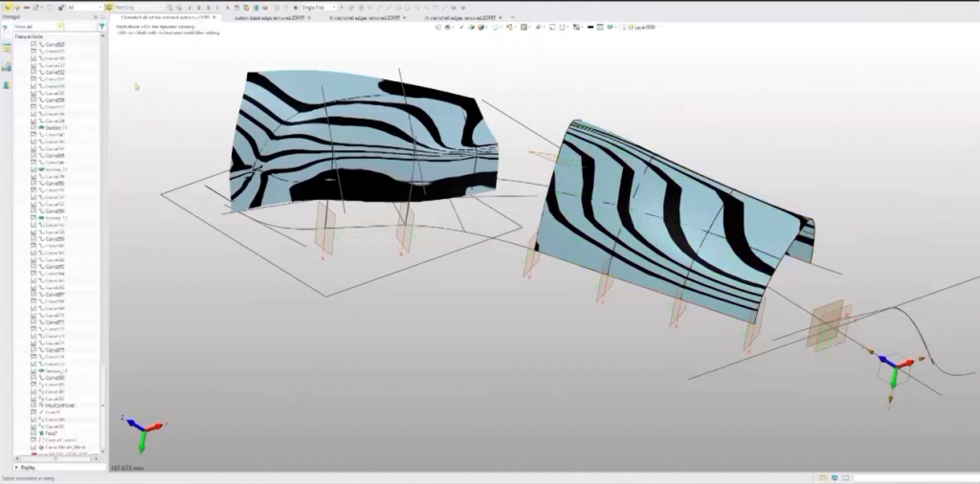Click the user icon in Manager sidebar strip

[6, 83]
